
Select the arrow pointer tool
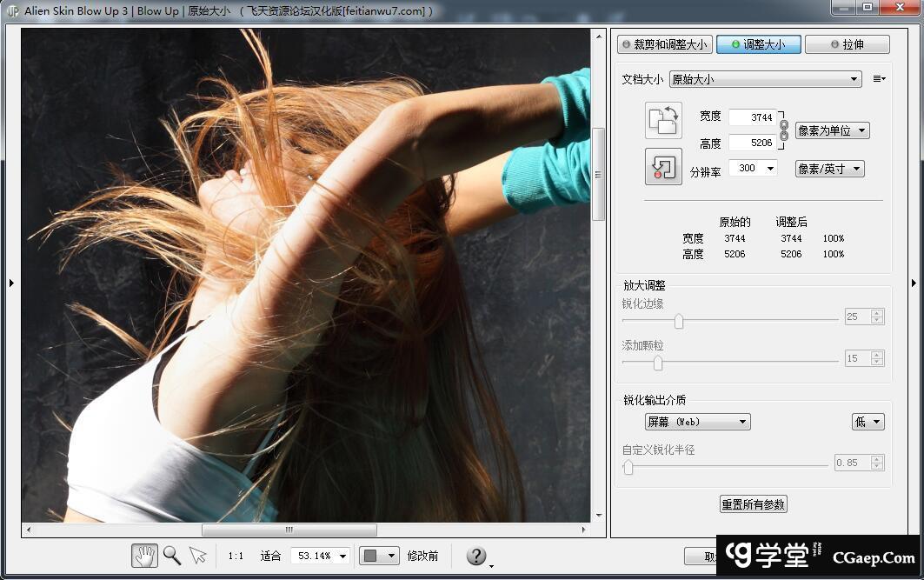point(198,556)
